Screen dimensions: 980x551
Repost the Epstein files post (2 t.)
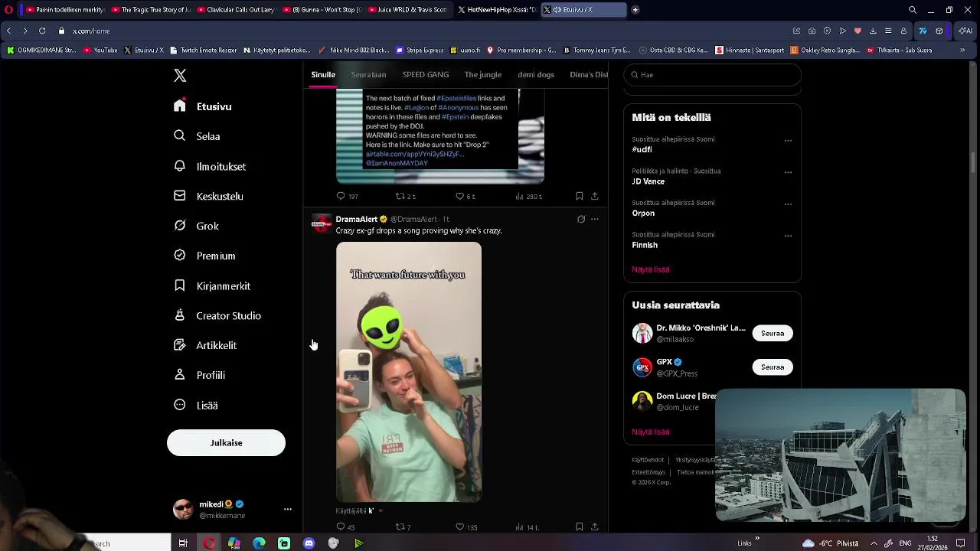(405, 196)
